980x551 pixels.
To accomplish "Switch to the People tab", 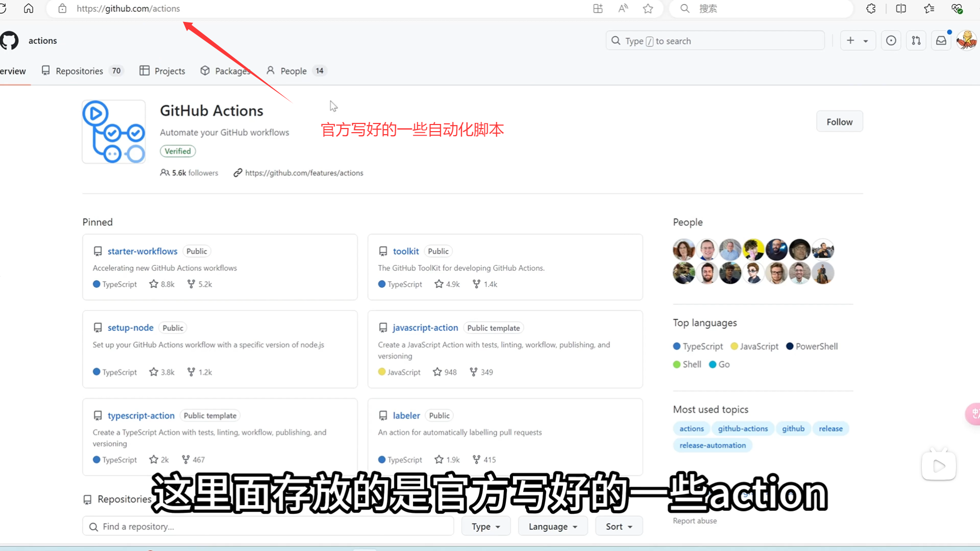I will coord(295,71).
